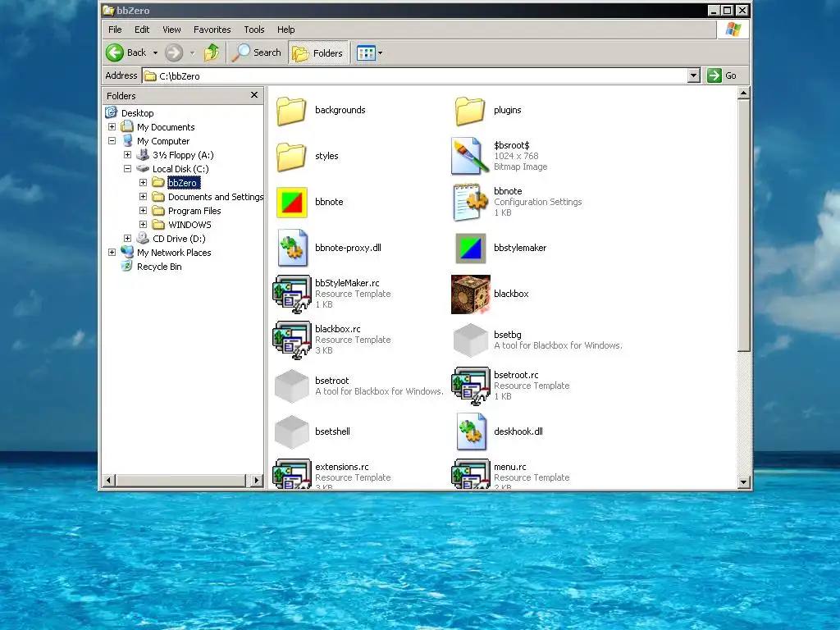Select the menu.rc file icon
The image size is (840, 630).
click(x=470, y=473)
